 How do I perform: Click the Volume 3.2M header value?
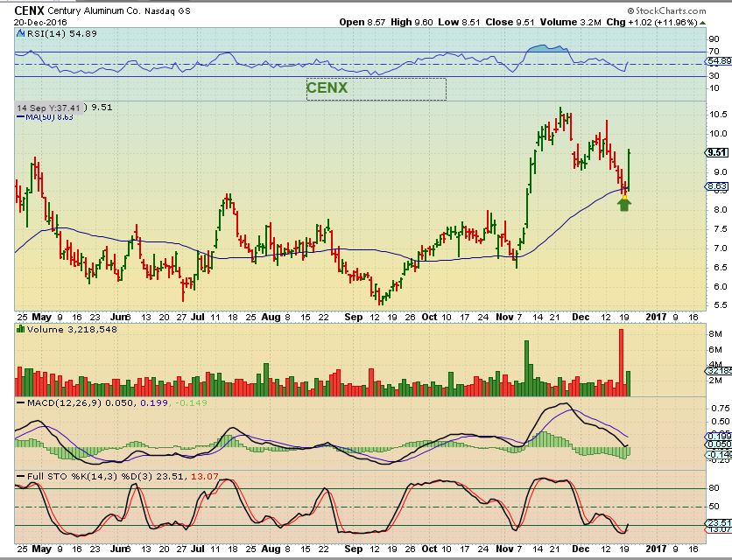point(571,22)
